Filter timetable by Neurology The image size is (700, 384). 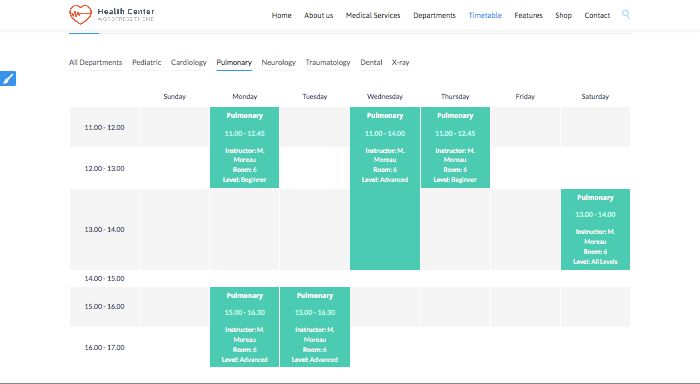[x=279, y=63]
